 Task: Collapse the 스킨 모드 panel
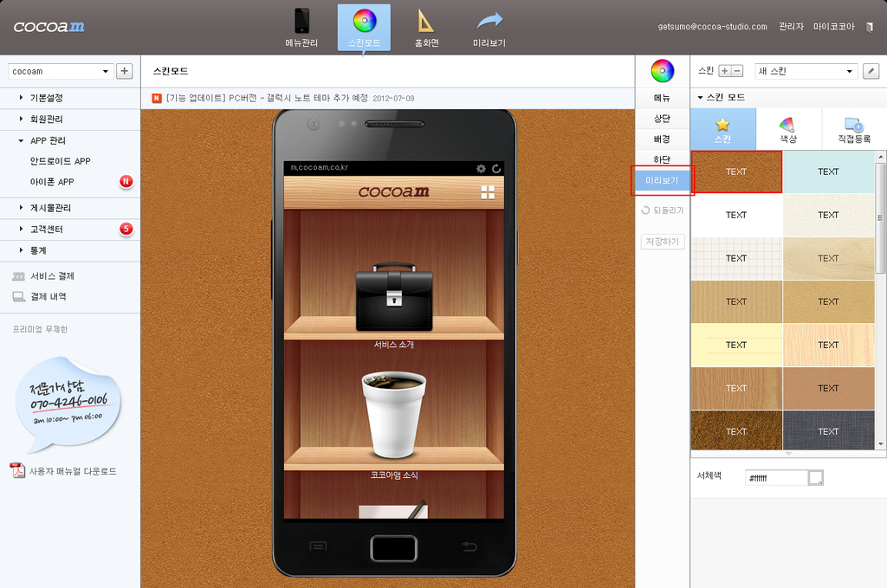click(722, 97)
